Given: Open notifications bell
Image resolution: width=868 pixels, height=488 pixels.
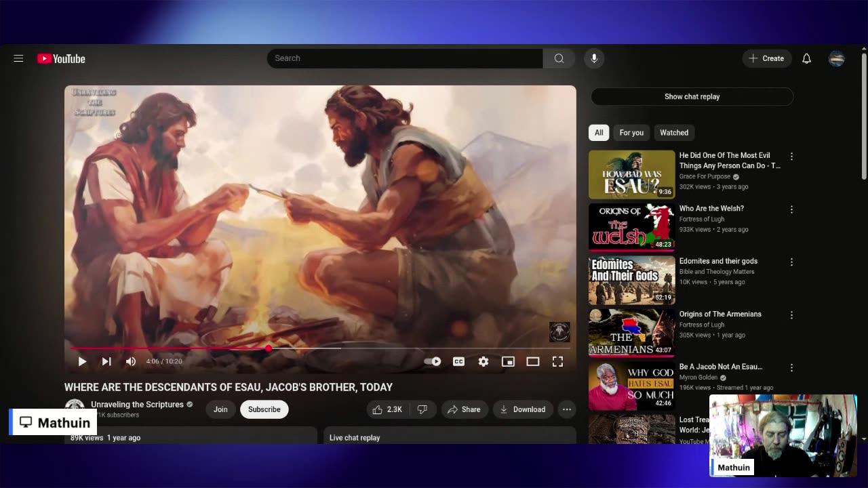Looking at the screenshot, I should [x=806, y=58].
